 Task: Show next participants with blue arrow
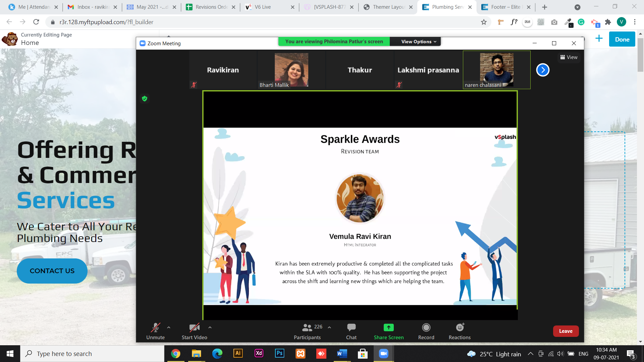coord(543,70)
